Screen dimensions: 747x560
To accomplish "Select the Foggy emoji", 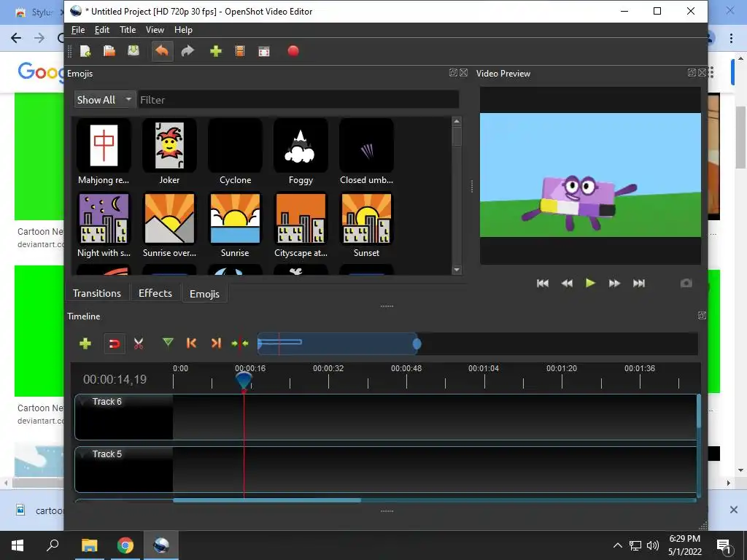I will click(301, 152).
